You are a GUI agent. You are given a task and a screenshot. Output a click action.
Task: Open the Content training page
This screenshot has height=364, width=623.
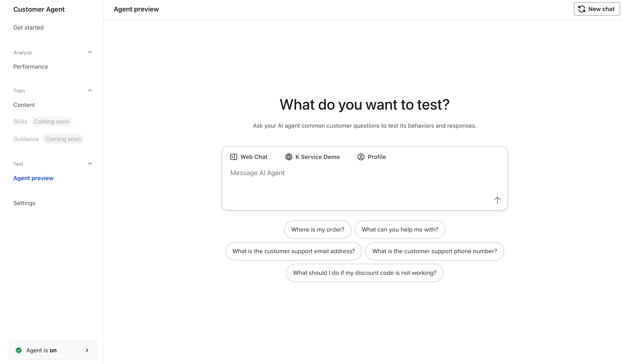[x=24, y=105]
